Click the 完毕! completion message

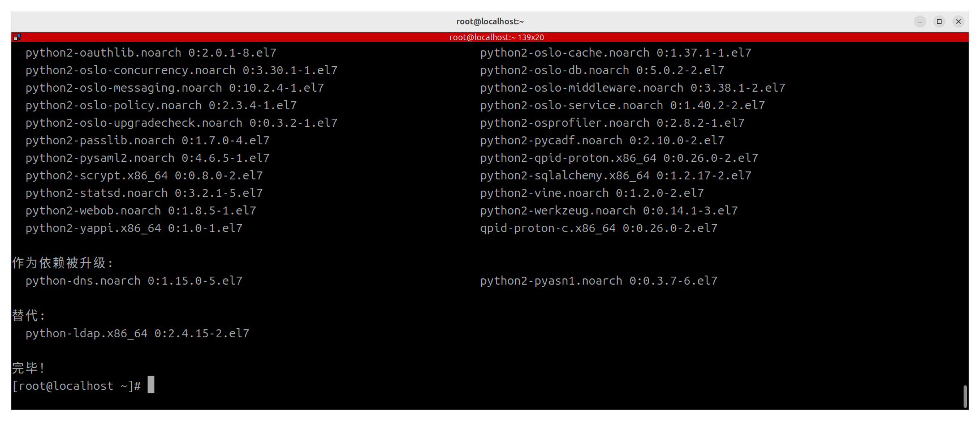28,368
